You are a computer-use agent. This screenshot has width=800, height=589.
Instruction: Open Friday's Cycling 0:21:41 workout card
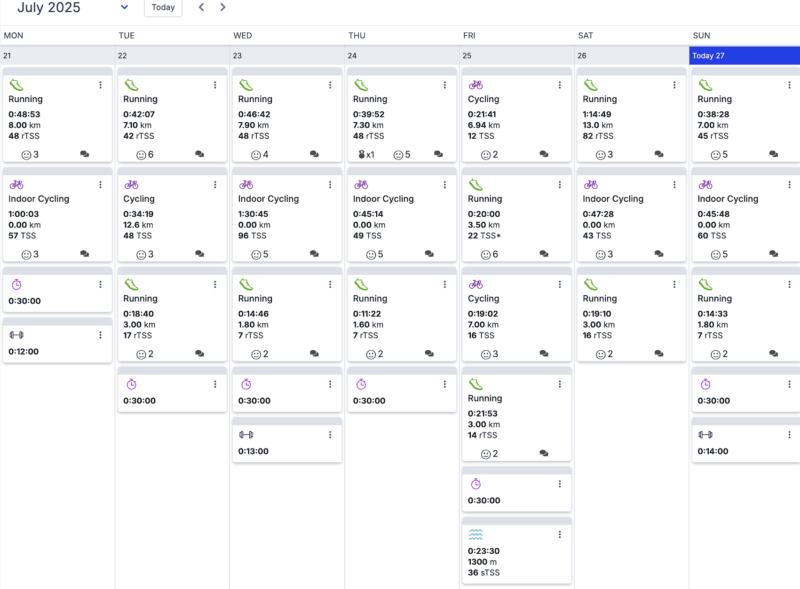click(x=516, y=115)
